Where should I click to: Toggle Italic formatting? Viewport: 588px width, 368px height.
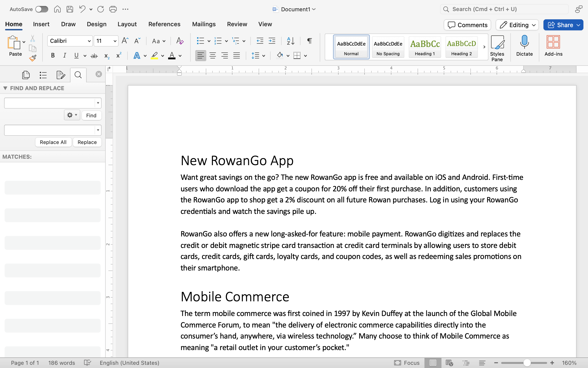click(x=65, y=55)
